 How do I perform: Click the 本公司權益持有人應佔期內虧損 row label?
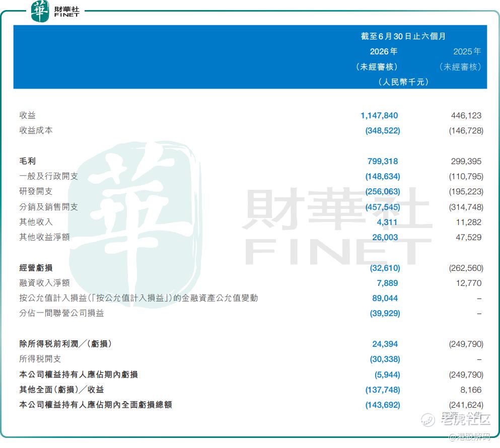pyautogui.click(x=79, y=375)
